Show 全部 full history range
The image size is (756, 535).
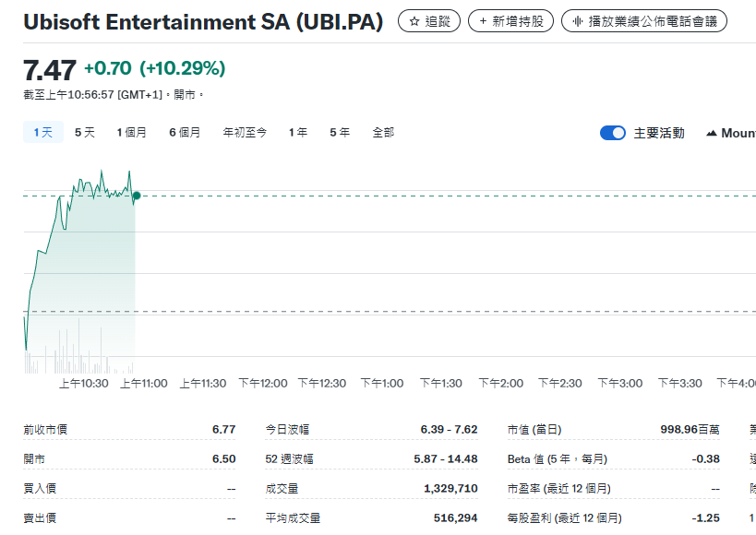point(383,133)
